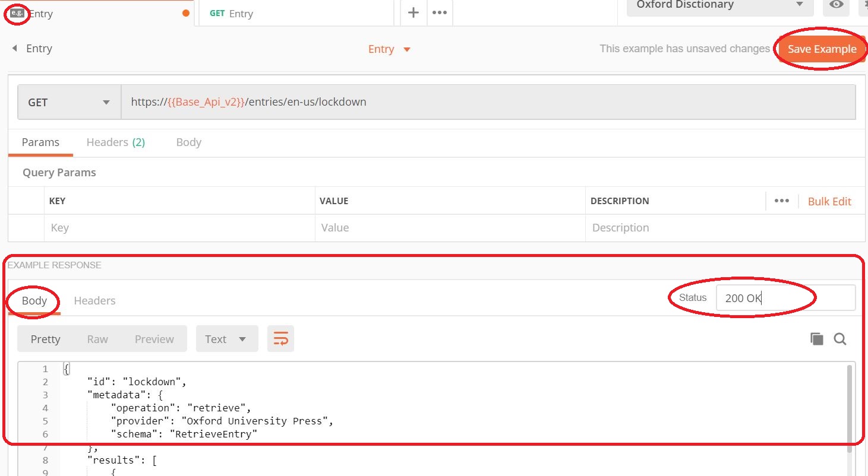This screenshot has height=476, width=868.
Task: Copy the response body to clipboard
Action: (817, 339)
